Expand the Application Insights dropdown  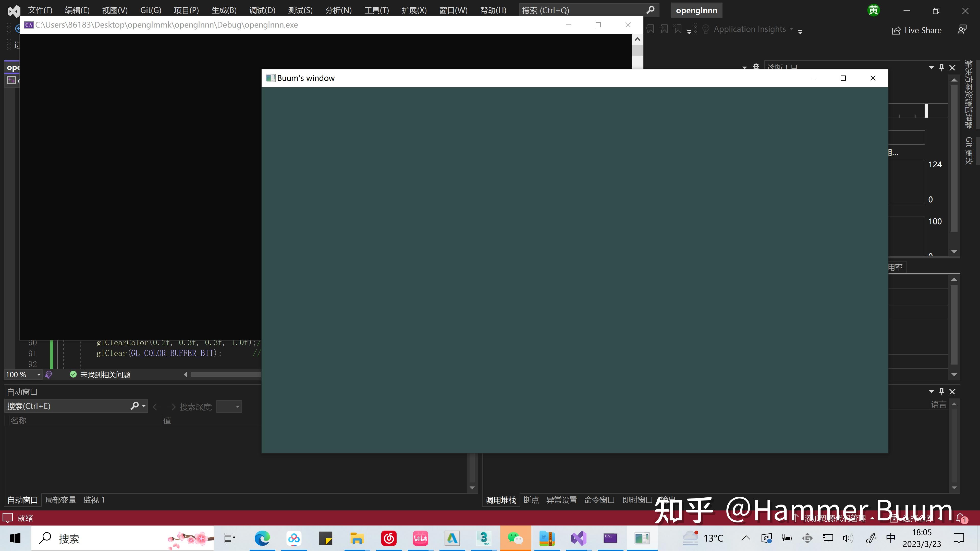[x=792, y=29]
